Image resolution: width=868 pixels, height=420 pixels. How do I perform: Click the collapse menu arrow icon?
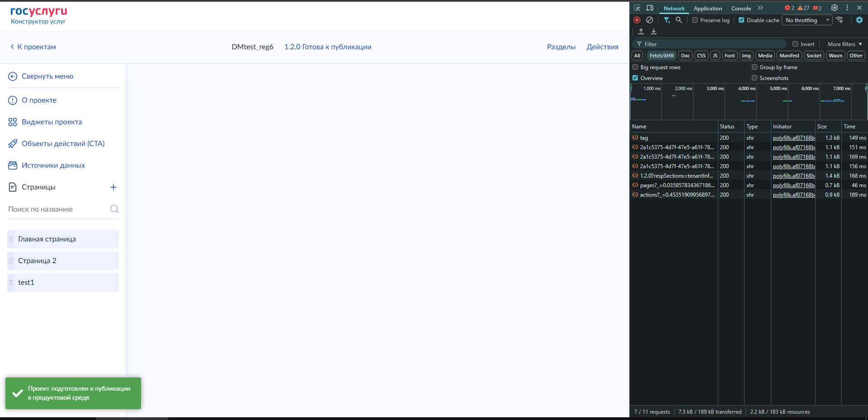[13, 76]
